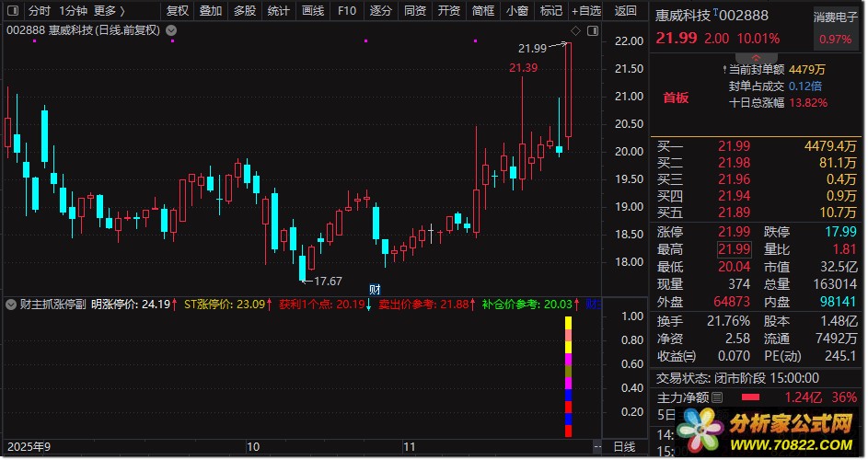The height and width of the screenshot is (460, 868).
Task: Click the 17.67 low price label
Action: pos(328,282)
